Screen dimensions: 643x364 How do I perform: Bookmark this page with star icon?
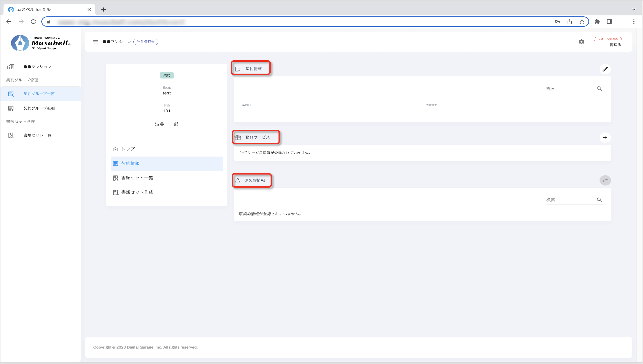pyautogui.click(x=582, y=22)
